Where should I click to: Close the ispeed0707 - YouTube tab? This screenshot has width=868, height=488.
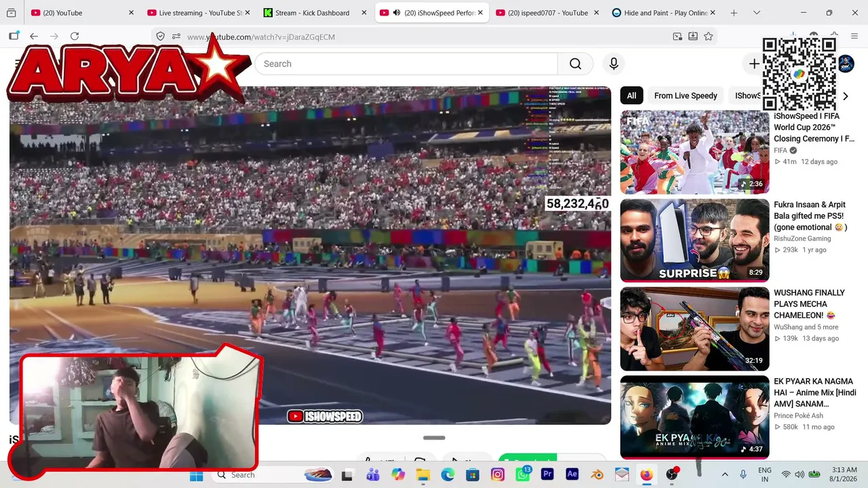(597, 13)
